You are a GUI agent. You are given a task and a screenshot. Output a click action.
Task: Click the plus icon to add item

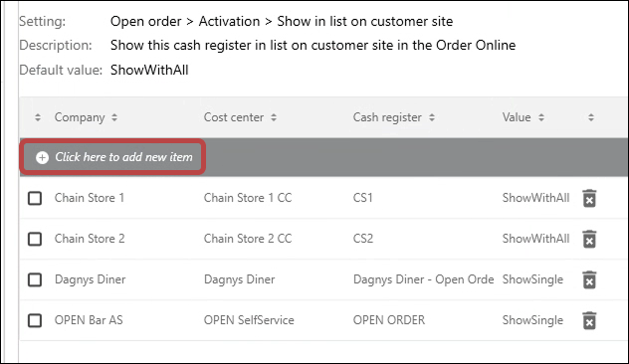pyautogui.click(x=42, y=157)
